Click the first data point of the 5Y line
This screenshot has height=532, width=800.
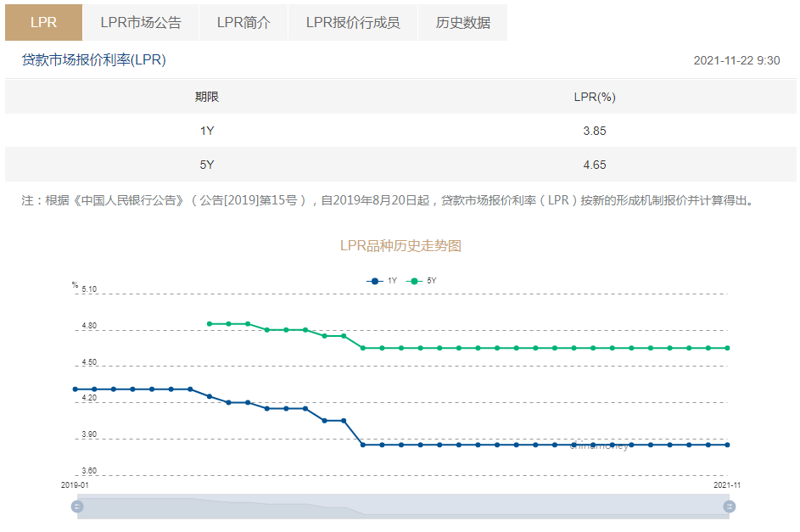(209, 322)
